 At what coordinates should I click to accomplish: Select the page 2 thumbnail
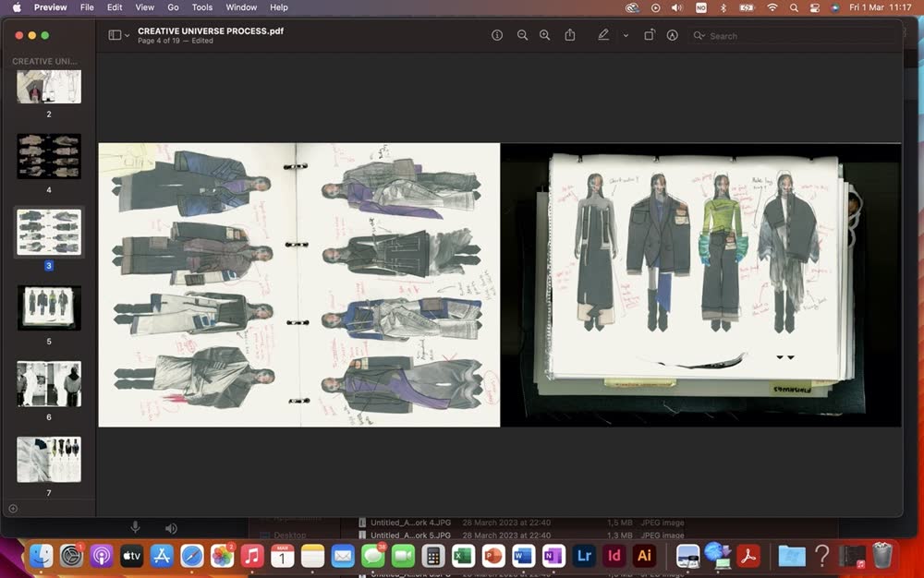pyautogui.click(x=49, y=87)
